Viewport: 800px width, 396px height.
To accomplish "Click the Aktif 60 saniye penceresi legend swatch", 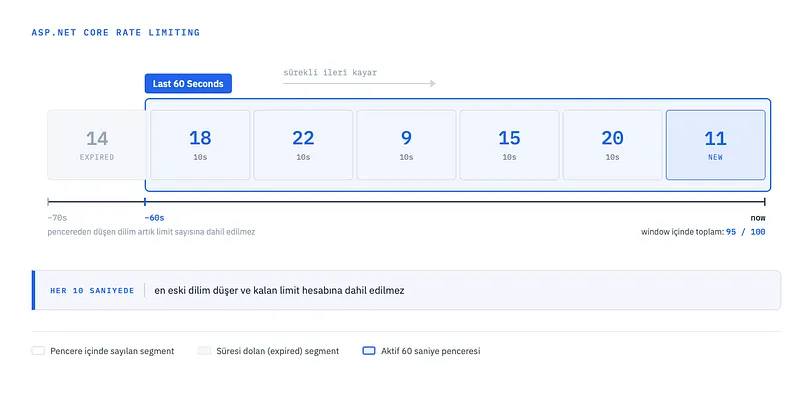I will pos(369,351).
